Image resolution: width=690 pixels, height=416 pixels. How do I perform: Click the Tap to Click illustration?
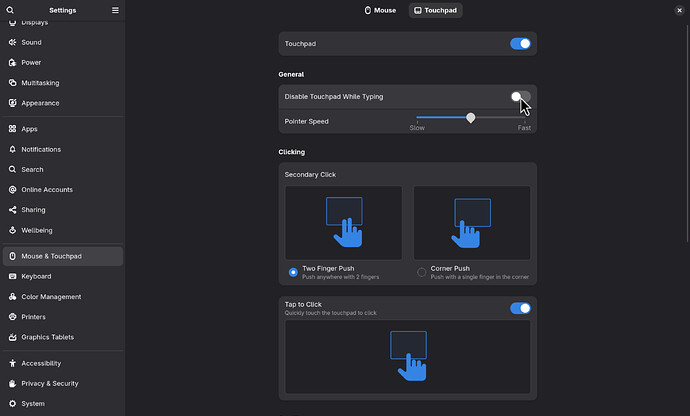click(408, 357)
